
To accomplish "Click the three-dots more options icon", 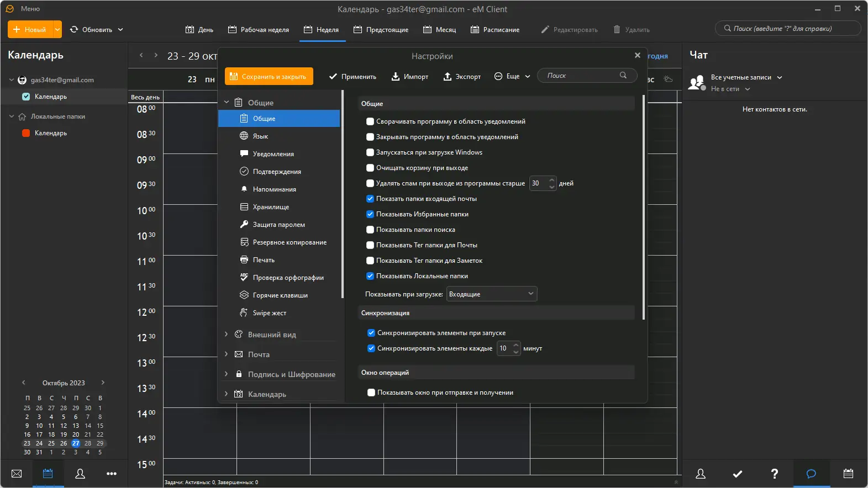I will click(112, 474).
